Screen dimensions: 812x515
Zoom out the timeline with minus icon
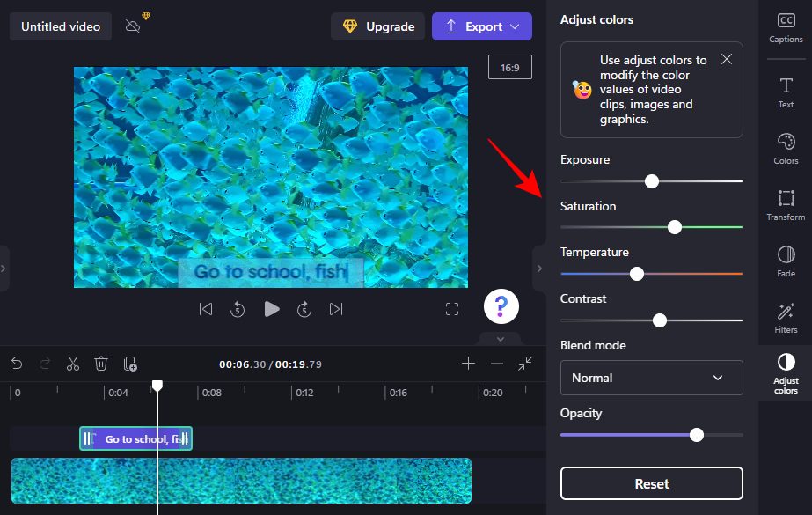point(497,364)
